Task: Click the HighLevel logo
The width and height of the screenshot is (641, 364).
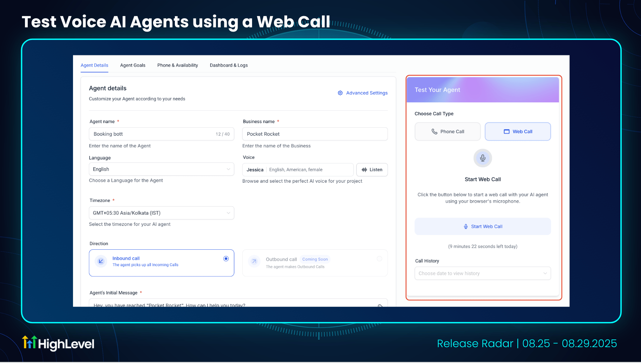Action: [x=58, y=344]
